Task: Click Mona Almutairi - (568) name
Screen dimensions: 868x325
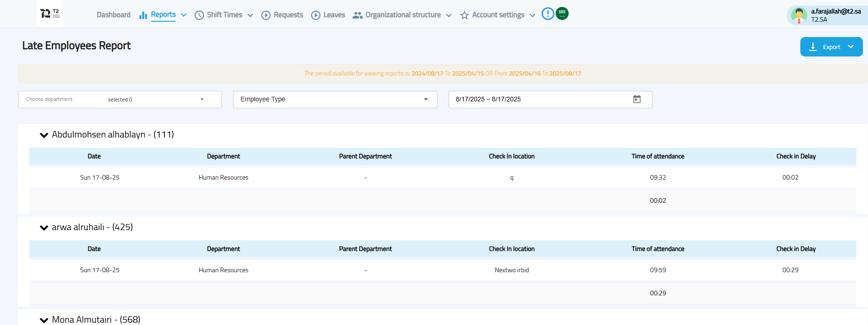Action: [96, 319]
